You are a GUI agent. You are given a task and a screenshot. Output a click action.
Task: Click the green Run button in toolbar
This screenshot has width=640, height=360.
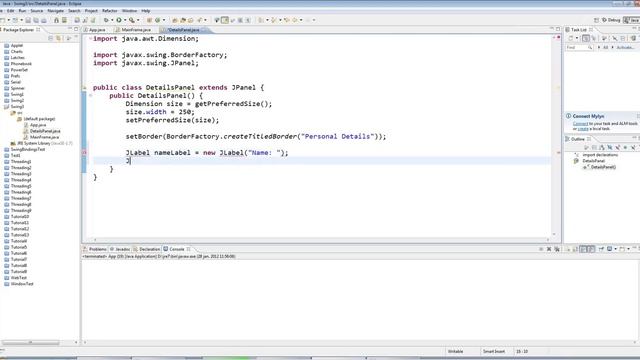[119, 20]
